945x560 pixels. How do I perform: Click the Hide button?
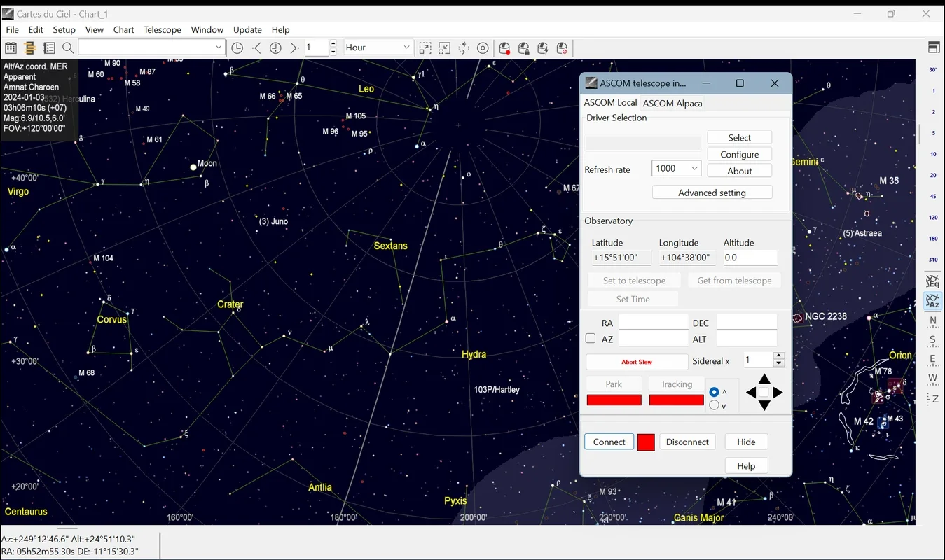[747, 442]
